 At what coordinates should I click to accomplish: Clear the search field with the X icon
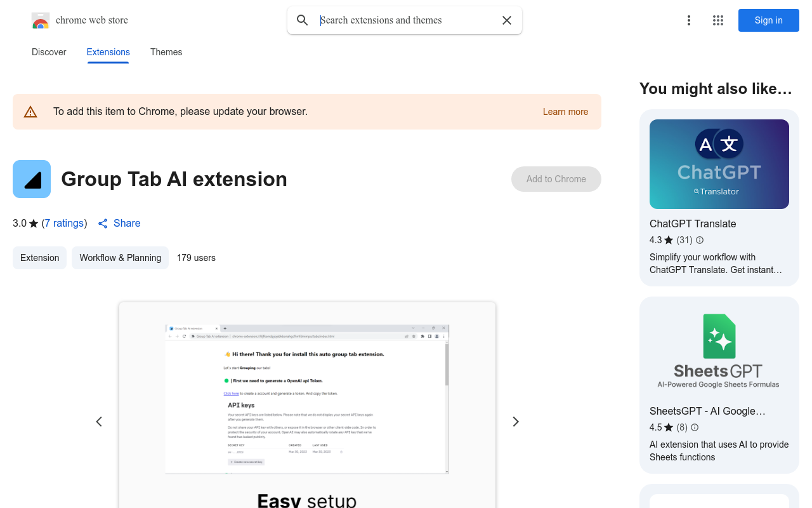pos(507,20)
